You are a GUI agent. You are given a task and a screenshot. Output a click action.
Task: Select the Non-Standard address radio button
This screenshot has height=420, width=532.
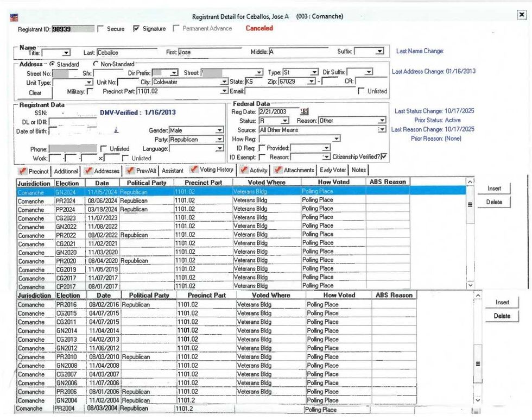pyautogui.click(x=97, y=64)
